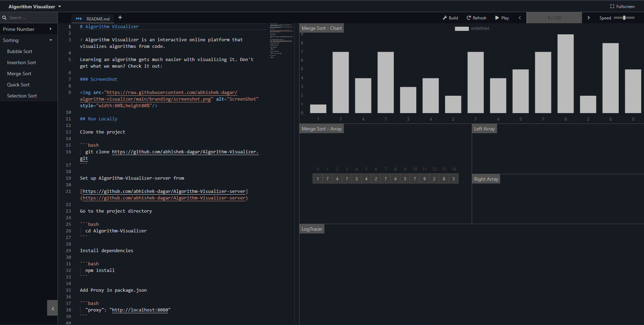Click array cell at index 11 containing 9
The image size is (644, 325).
tap(424, 179)
